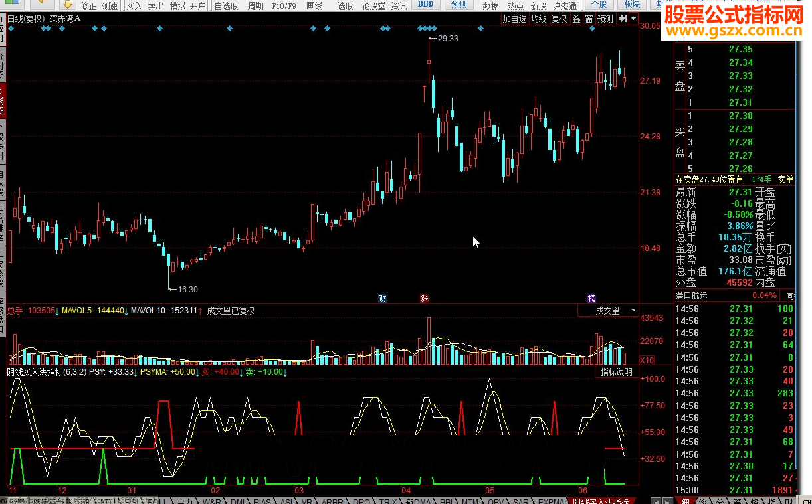This screenshot has height=504, width=812.
Task: Click 预测 in the chart header
Action: pyautogui.click(x=605, y=19)
